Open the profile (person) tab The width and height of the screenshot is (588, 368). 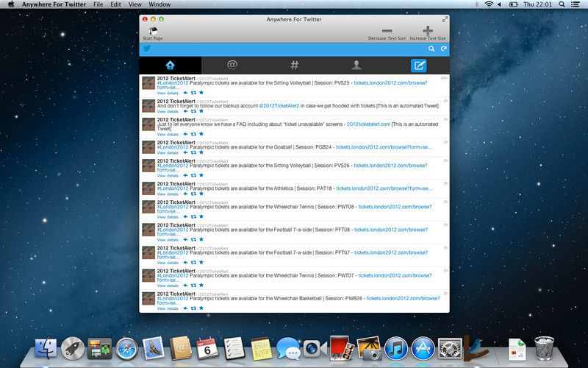tap(356, 66)
